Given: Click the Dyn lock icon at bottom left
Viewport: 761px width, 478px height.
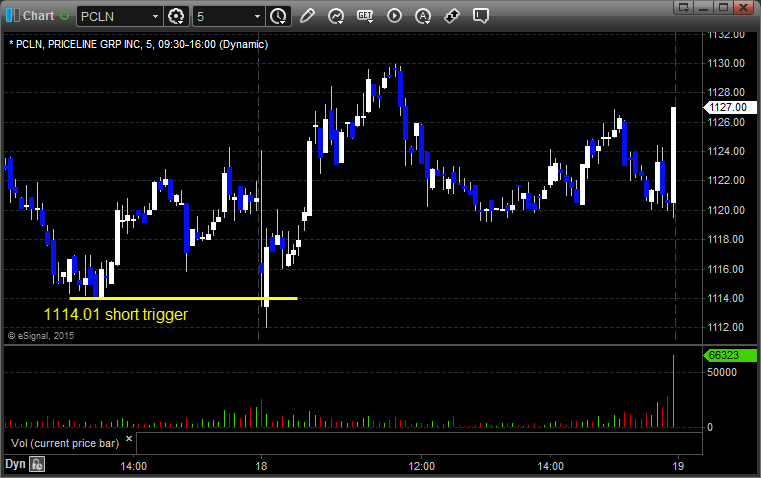Looking at the screenshot, I should tap(37, 464).
